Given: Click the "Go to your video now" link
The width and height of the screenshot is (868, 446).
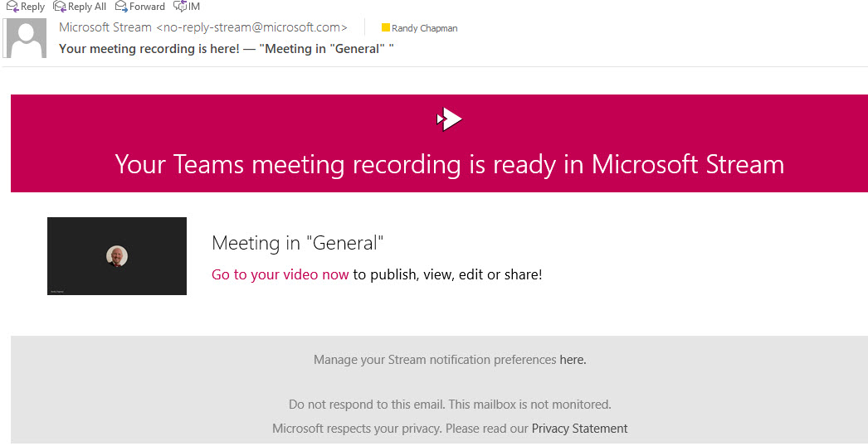Looking at the screenshot, I should [x=280, y=274].
